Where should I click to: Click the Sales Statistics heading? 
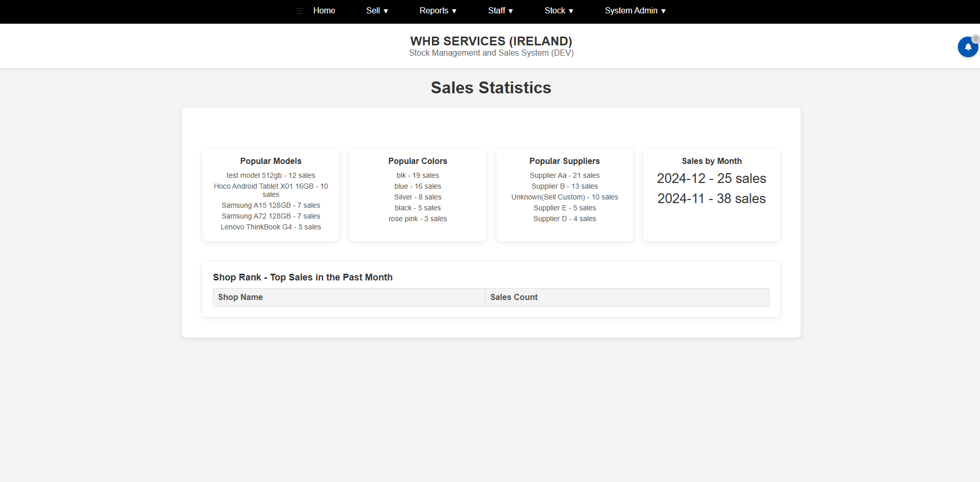point(491,88)
